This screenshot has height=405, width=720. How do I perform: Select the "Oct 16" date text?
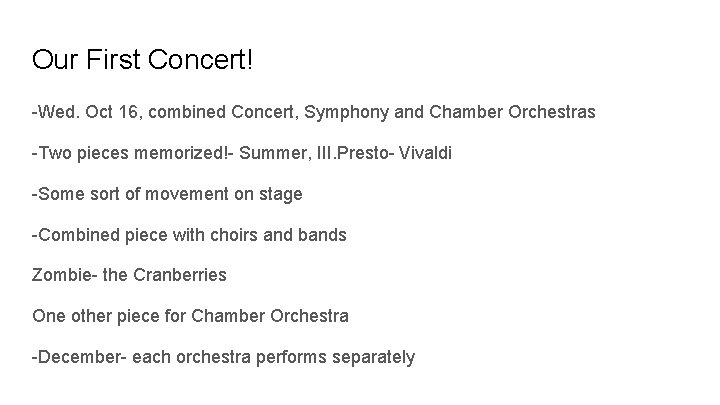[112, 112]
